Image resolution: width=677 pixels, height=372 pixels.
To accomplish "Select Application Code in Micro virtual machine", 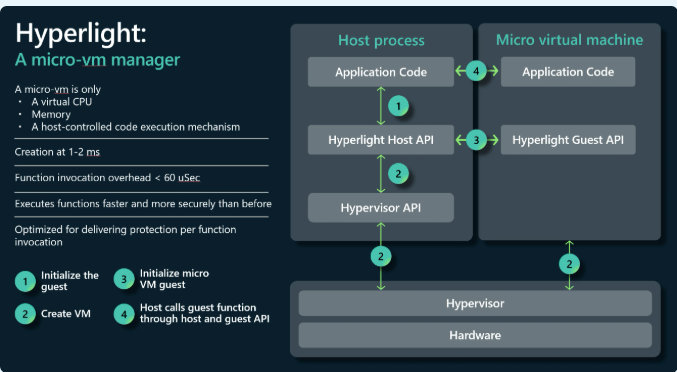I will pyautogui.click(x=568, y=72).
